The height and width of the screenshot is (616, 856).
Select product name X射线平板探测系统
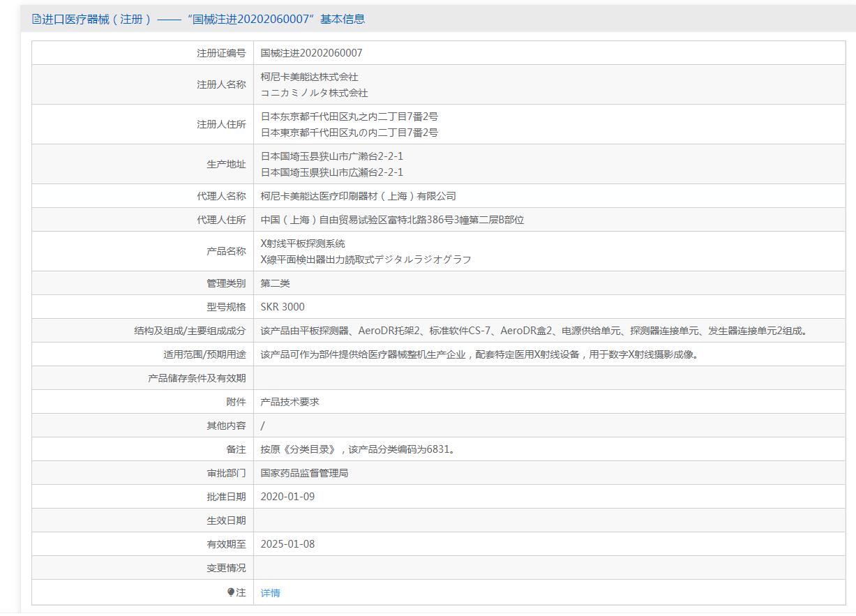(x=303, y=243)
